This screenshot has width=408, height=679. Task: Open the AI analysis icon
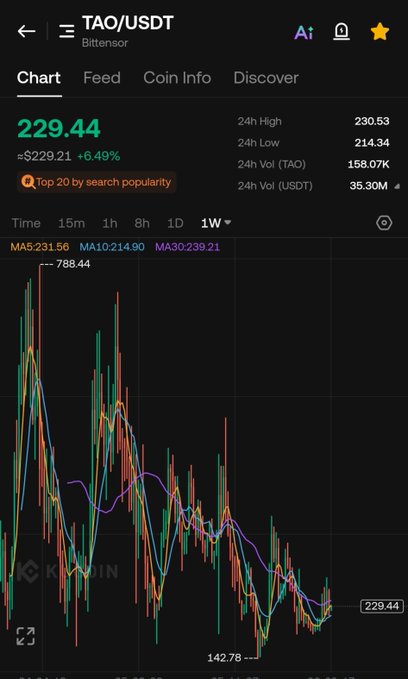[x=304, y=32]
